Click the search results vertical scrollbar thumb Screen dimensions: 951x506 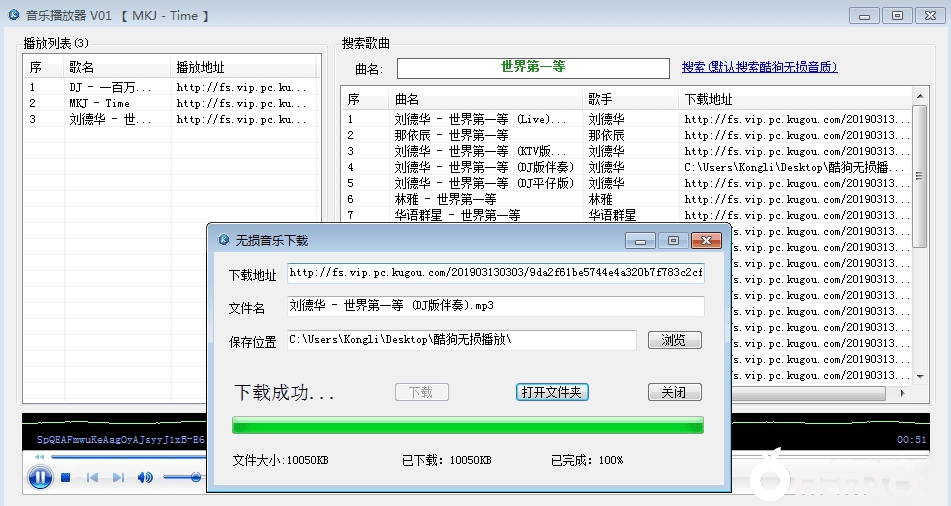920,176
